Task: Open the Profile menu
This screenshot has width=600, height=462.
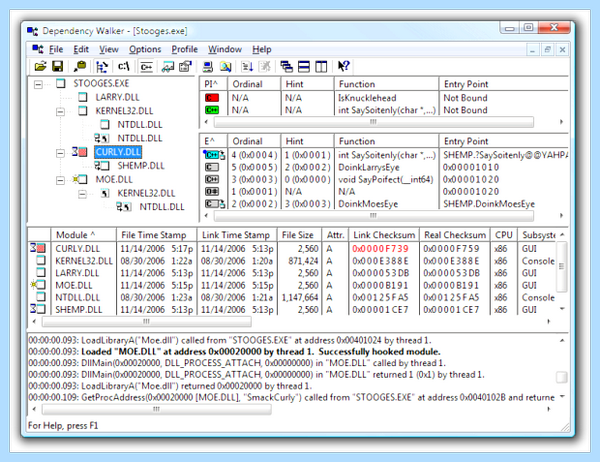Action: (184, 49)
